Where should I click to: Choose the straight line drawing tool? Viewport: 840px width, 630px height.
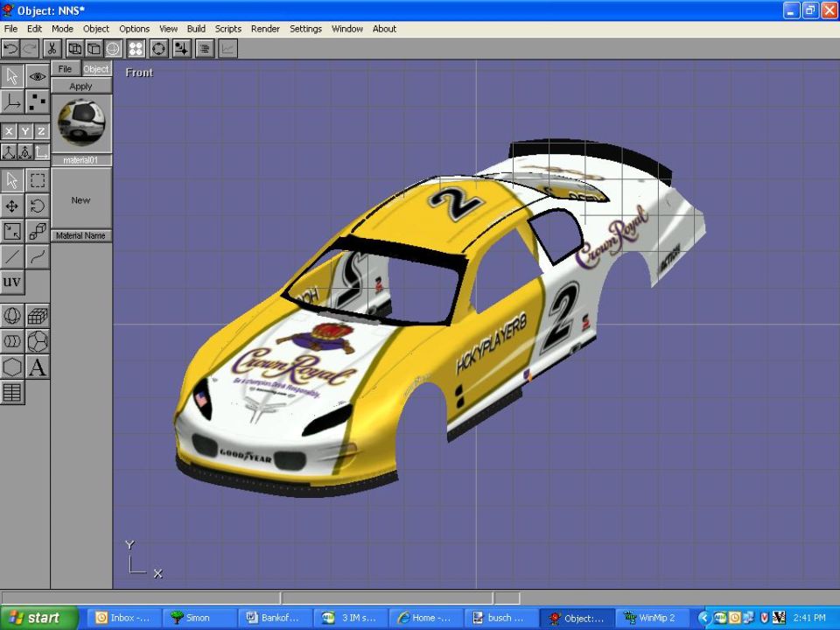point(11,256)
